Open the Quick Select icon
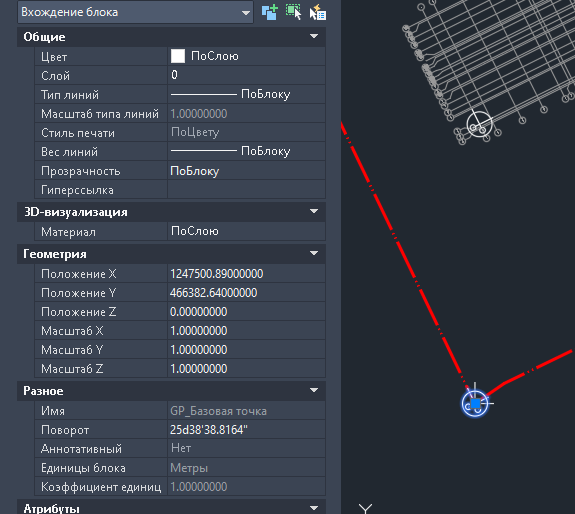575x514 pixels. [318, 12]
